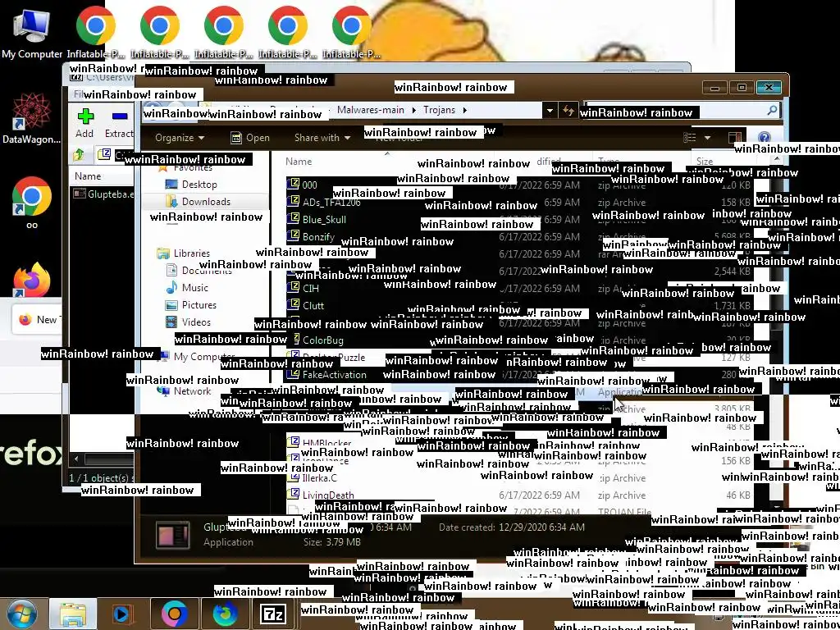Viewport: 840px width, 630px height.
Task: Click the New Tab Firefox tab
Action: (x=36, y=320)
